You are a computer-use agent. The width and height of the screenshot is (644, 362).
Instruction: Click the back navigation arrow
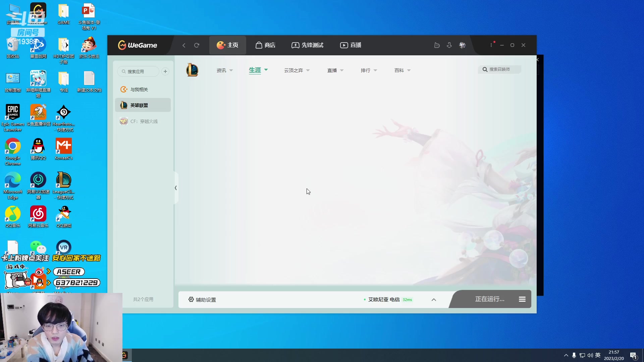tap(183, 45)
